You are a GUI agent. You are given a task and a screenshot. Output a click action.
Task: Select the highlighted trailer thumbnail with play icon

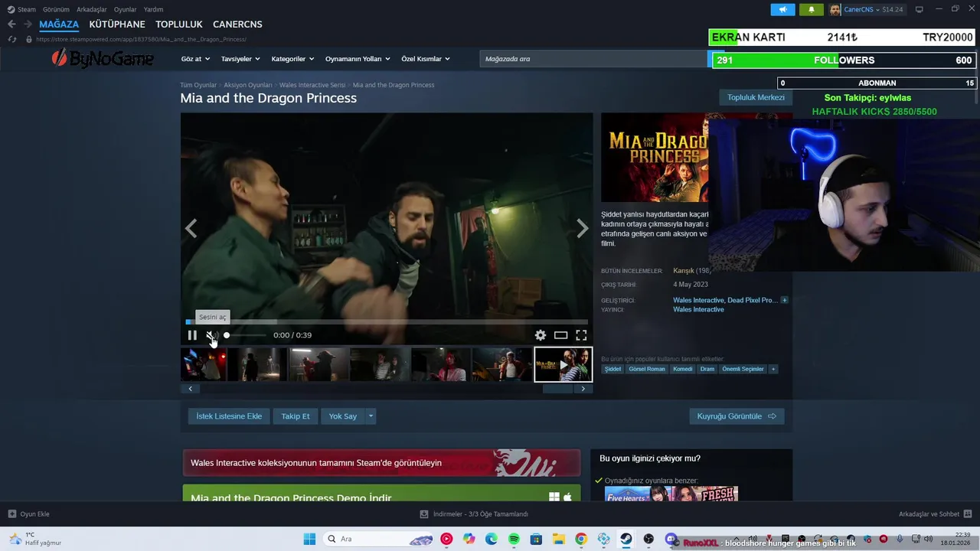[563, 364]
